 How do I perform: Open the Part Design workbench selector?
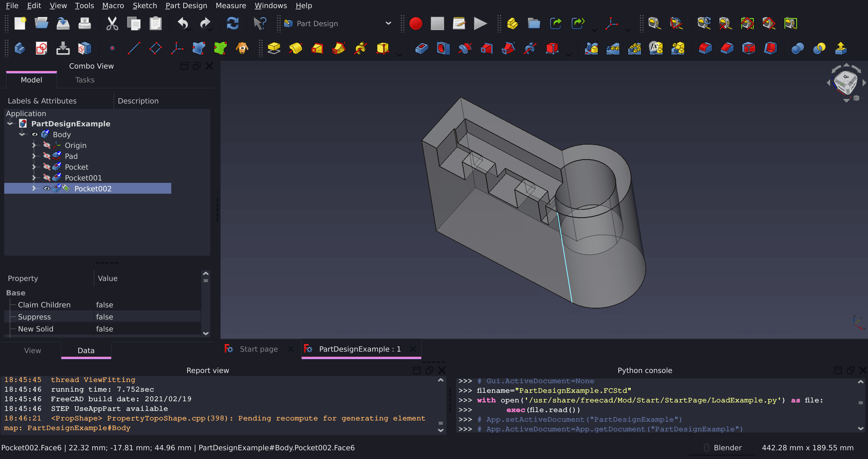point(388,23)
